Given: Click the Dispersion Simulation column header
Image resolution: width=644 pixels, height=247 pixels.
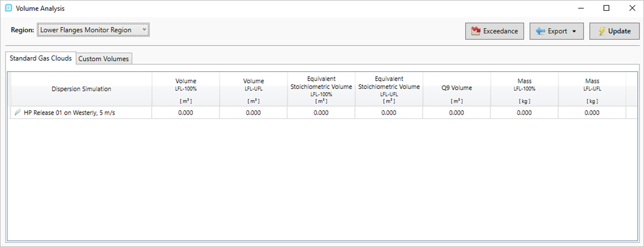Looking at the screenshot, I should (81, 89).
